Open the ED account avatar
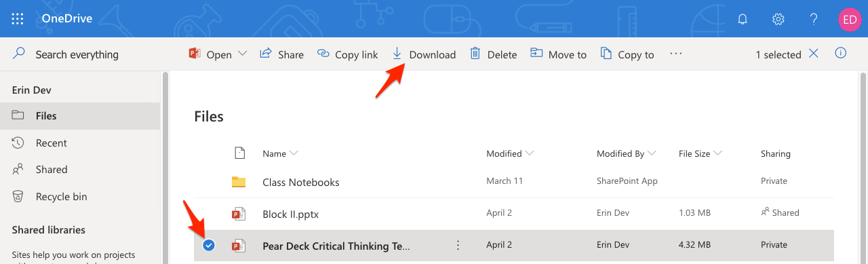 (849, 19)
